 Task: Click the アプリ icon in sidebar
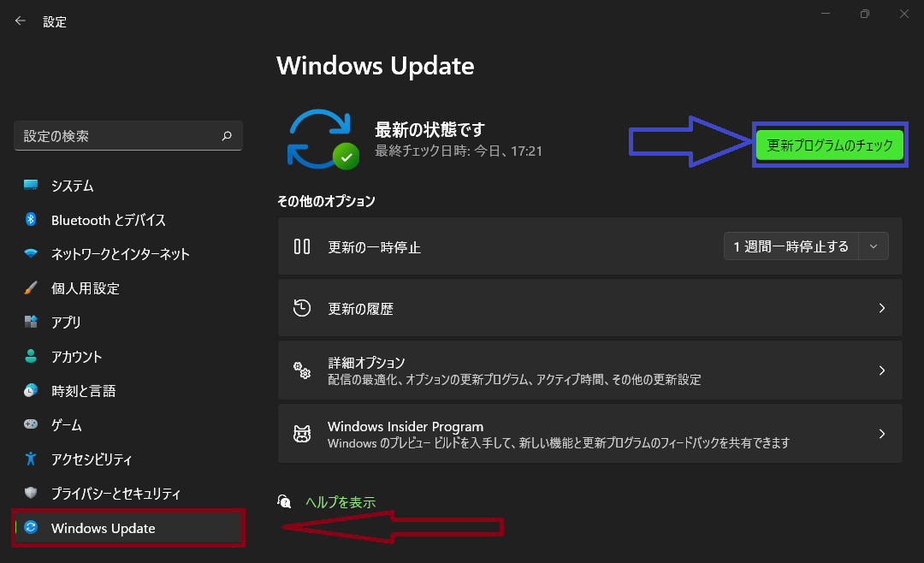pos(31,322)
